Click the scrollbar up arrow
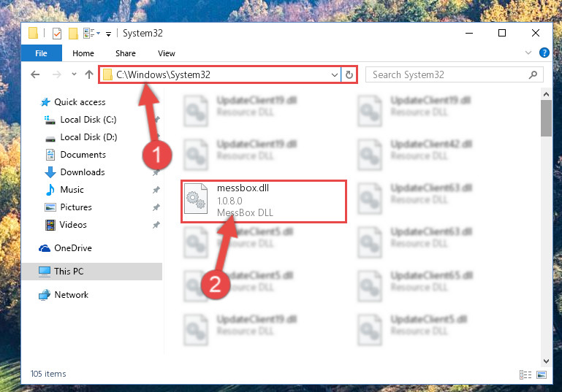Image resolution: width=562 pixels, height=392 pixels. pyautogui.click(x=546, y=94)
